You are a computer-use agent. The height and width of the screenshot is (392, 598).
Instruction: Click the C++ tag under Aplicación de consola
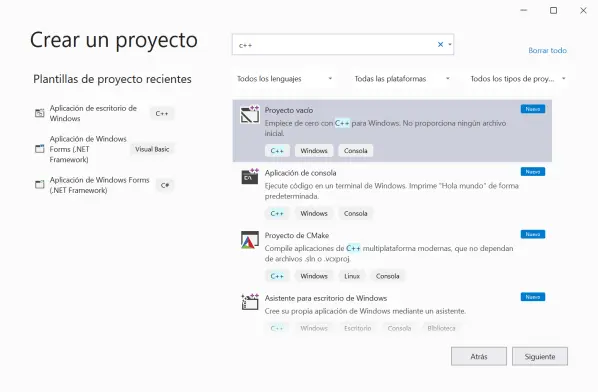(277, 214)
